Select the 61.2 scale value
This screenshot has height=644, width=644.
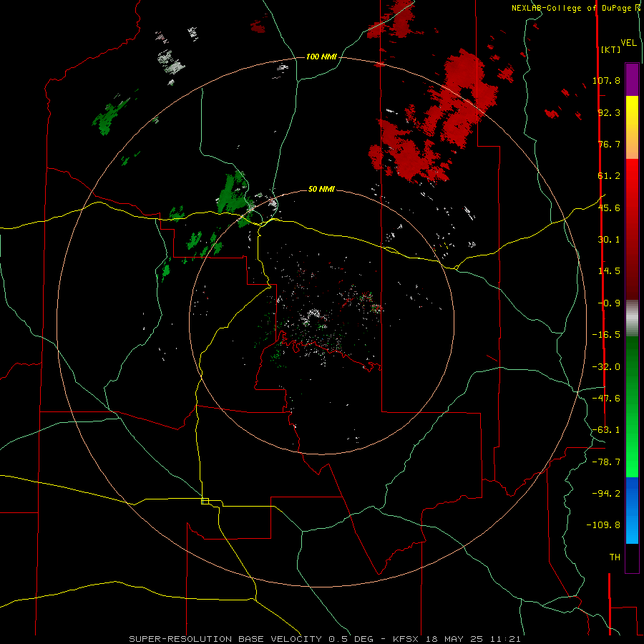[x=609, y=176]
